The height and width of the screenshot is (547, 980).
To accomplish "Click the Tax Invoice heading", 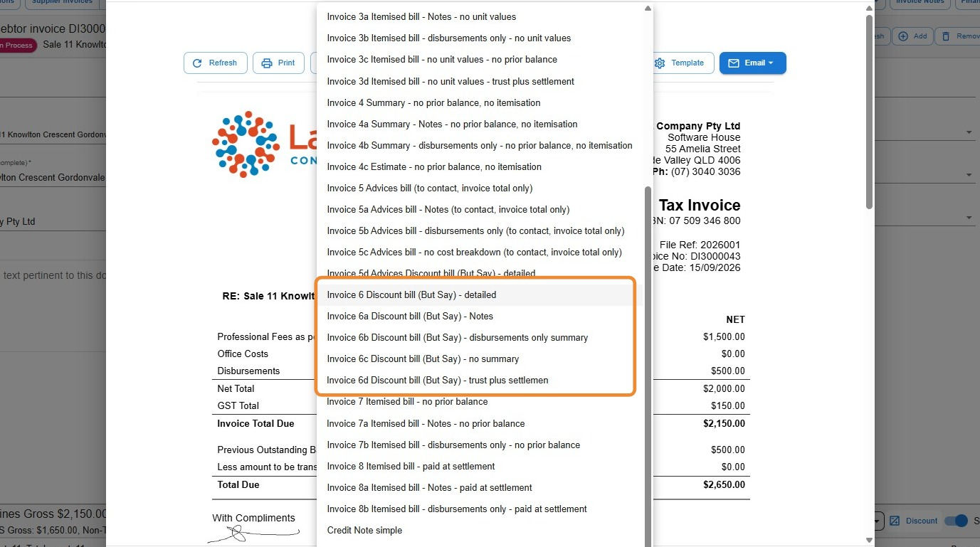I will (x=699, y=206).
